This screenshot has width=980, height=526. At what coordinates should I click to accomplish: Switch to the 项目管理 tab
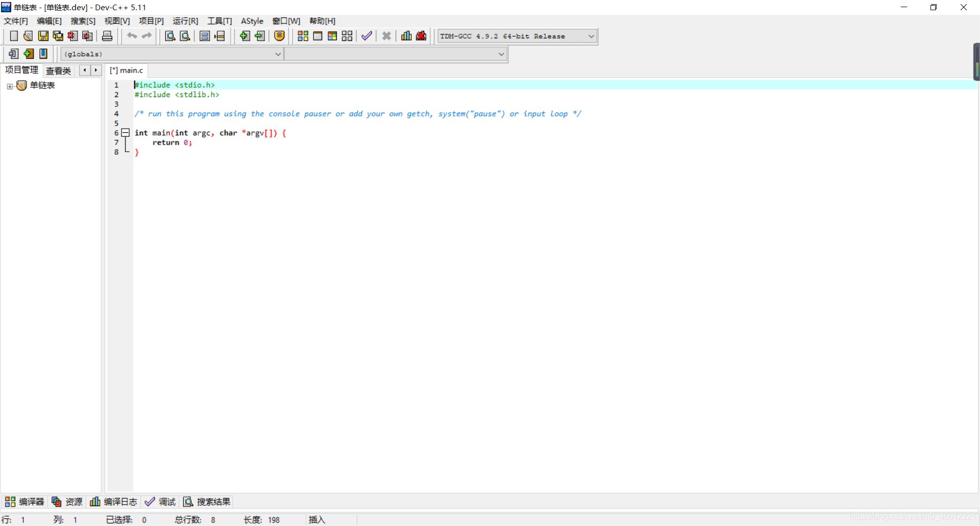coord(21,70)
